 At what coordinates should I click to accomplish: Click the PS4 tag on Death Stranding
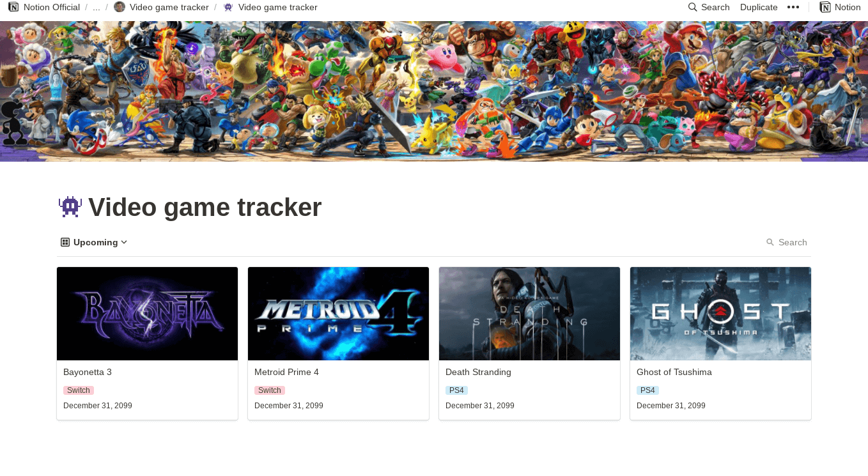456,390
